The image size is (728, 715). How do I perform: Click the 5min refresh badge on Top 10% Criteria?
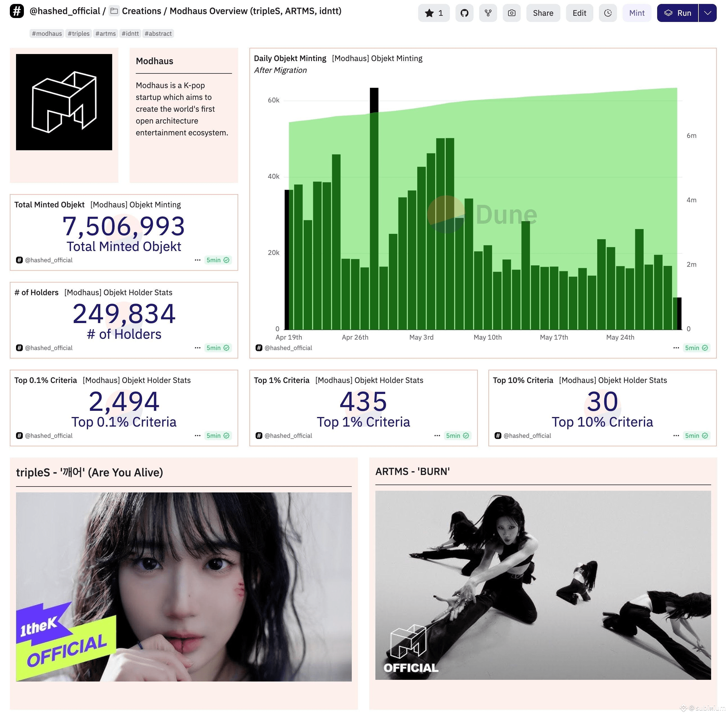point(697,436)
